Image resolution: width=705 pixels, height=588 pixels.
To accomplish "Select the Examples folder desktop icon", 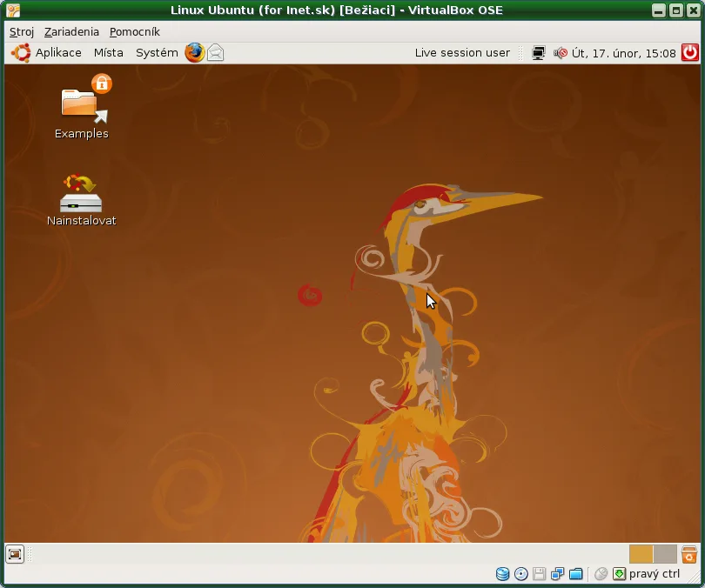I will coord(82,107).
